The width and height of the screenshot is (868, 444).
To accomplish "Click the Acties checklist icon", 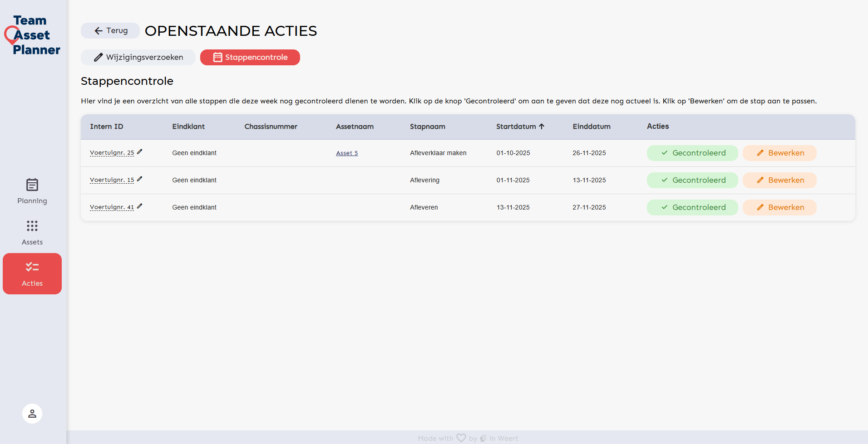I will pyautogui.click(x=32, y=267).
